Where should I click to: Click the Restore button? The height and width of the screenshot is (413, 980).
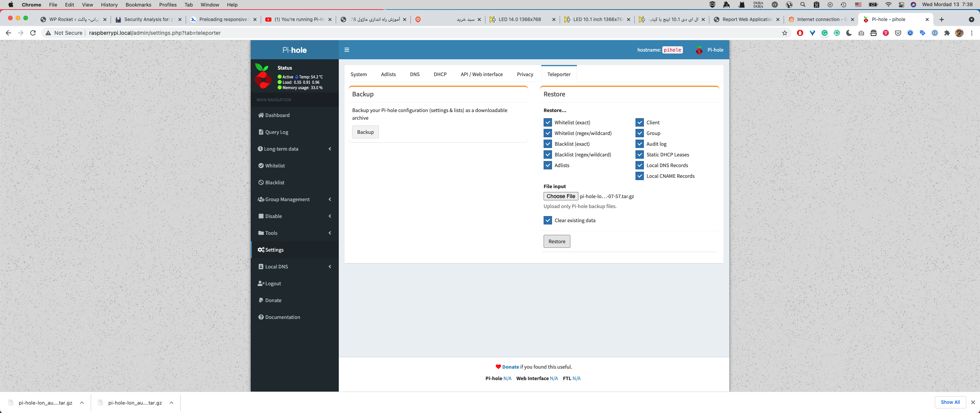pos(557,241)
